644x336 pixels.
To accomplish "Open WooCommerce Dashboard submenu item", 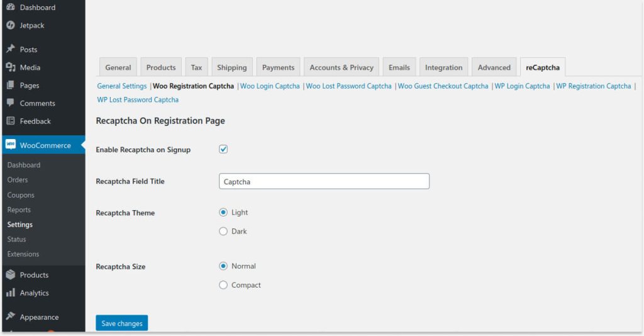I will (x=24, y=165).
